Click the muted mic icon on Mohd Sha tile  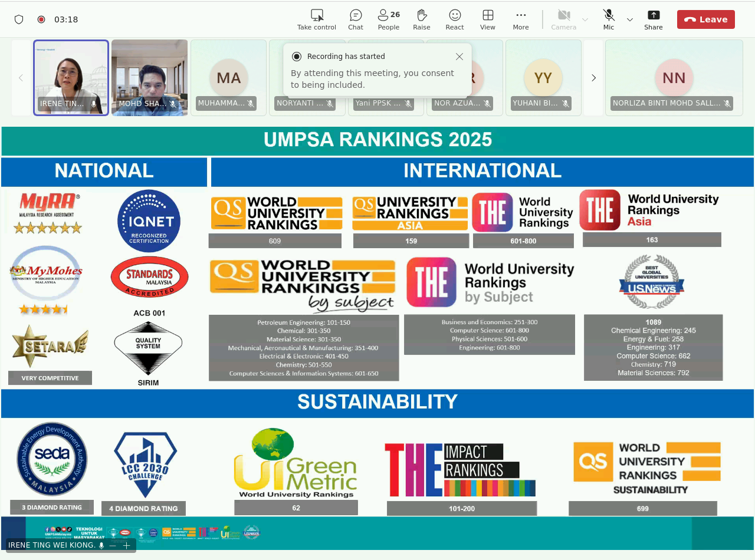172,104
